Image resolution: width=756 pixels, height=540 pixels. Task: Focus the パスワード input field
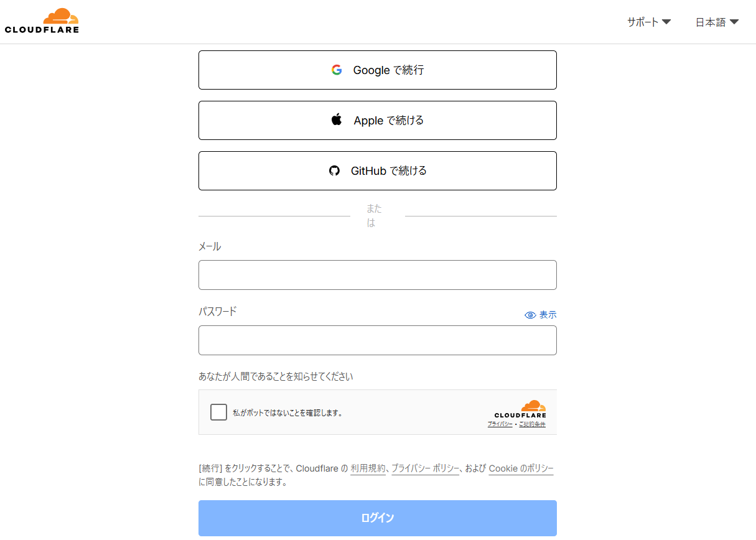[x=377, y=340]
